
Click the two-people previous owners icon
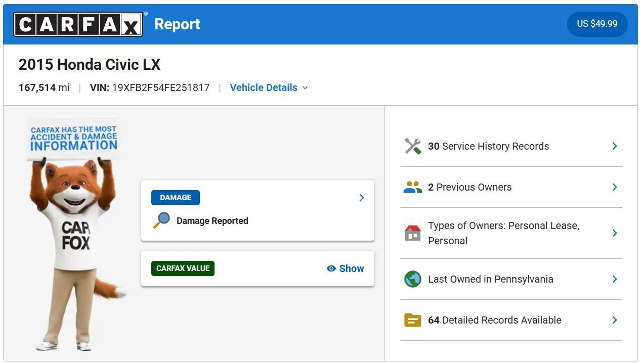tap(413, 187)
